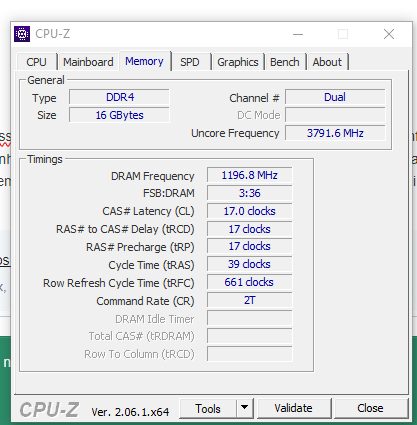This screenshot has width=417, height=425.
Task: Click the 1196.8 MHz DRAM frequency value
Action: click(x=249, y=175)
